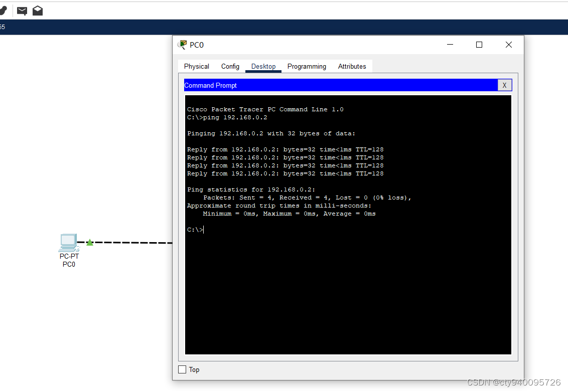Open the Attributes tab
The width and height of the screenshot is (568, 392).
tap(352, 66)
